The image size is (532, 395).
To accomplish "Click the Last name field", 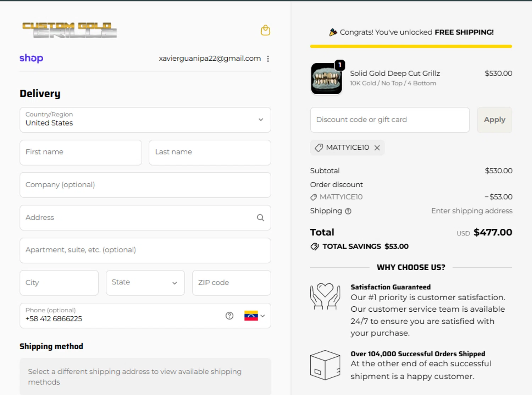I will coord(210,152).
